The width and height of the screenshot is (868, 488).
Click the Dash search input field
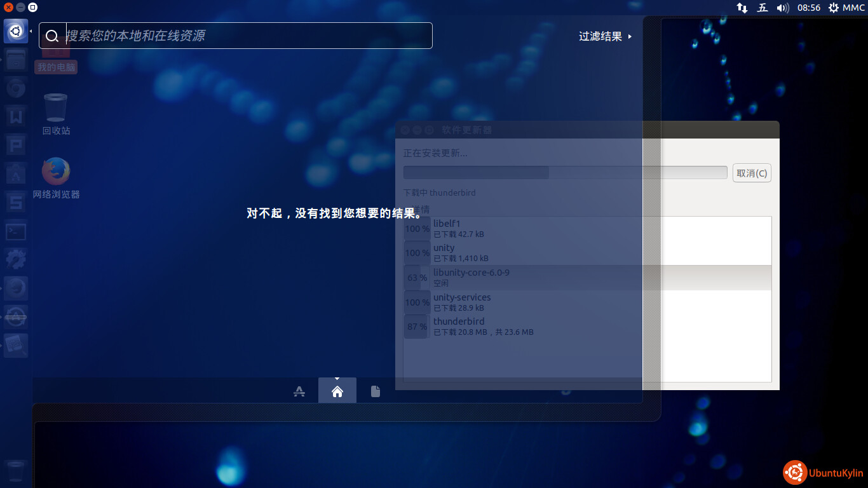[248, 36]
